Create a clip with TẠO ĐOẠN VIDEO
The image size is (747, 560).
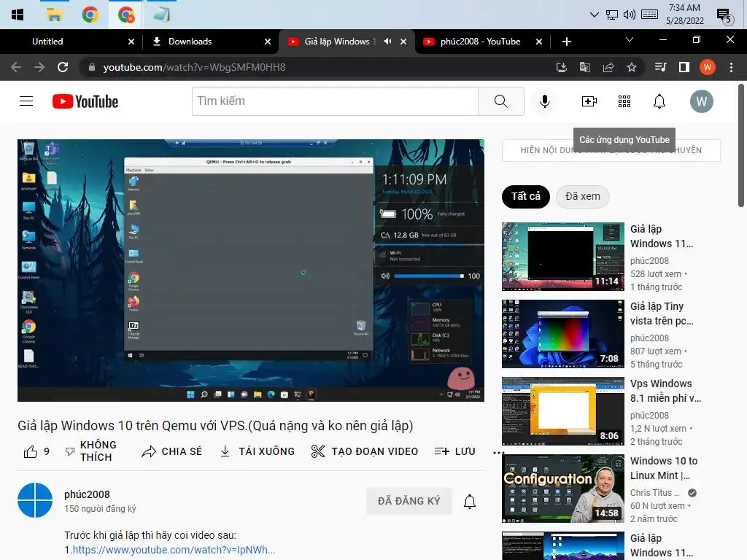[365, 451]
